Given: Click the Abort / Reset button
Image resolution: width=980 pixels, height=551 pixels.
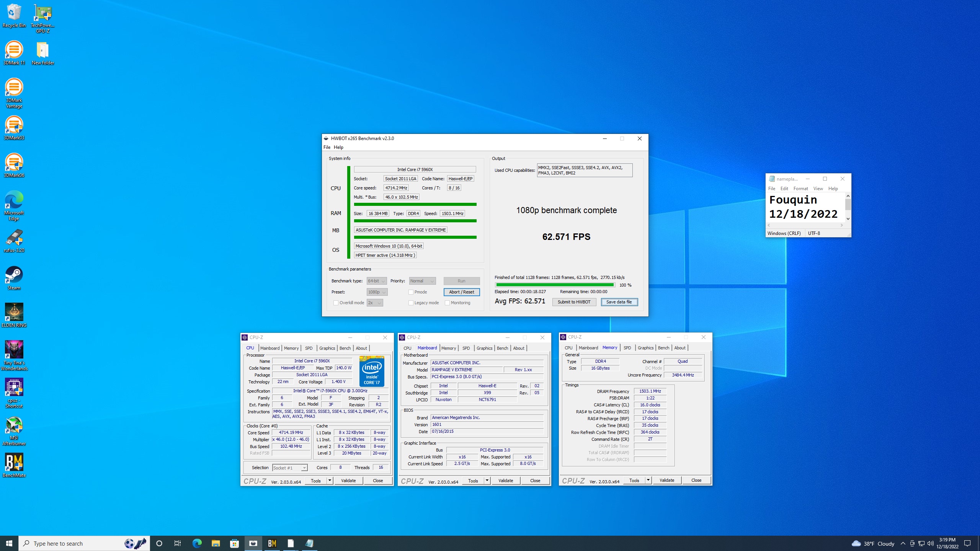Looking at the screenshot, I should click(x=461, y=292).
